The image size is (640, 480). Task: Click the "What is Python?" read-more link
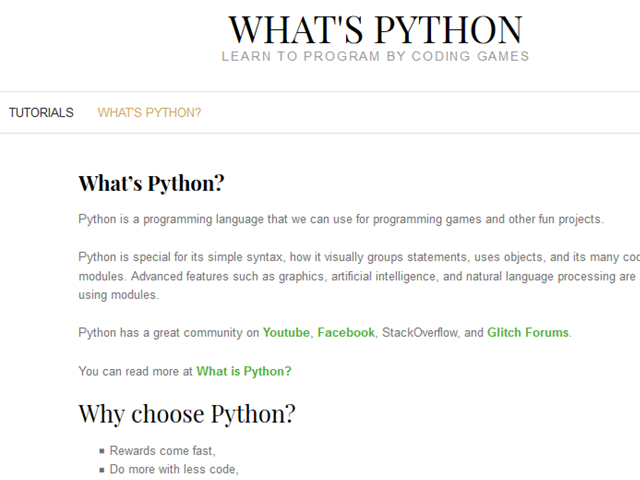(244, 371)
